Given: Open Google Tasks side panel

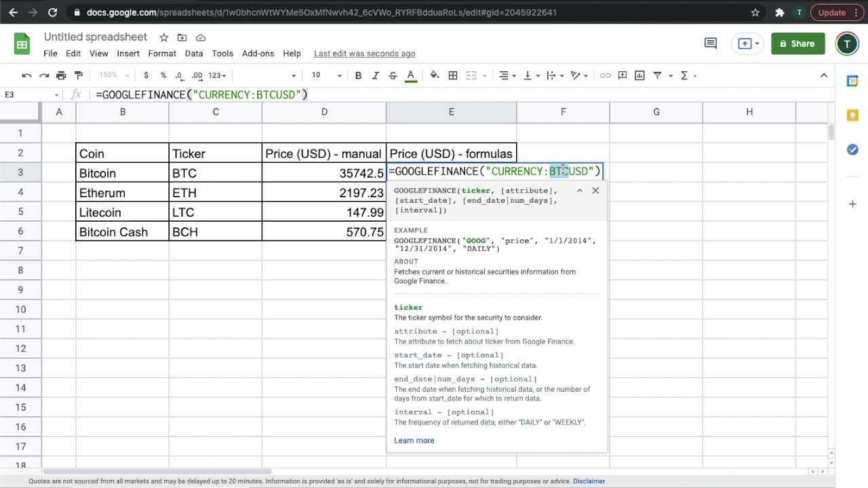Looking at the screenshot, I should (852, 150).
